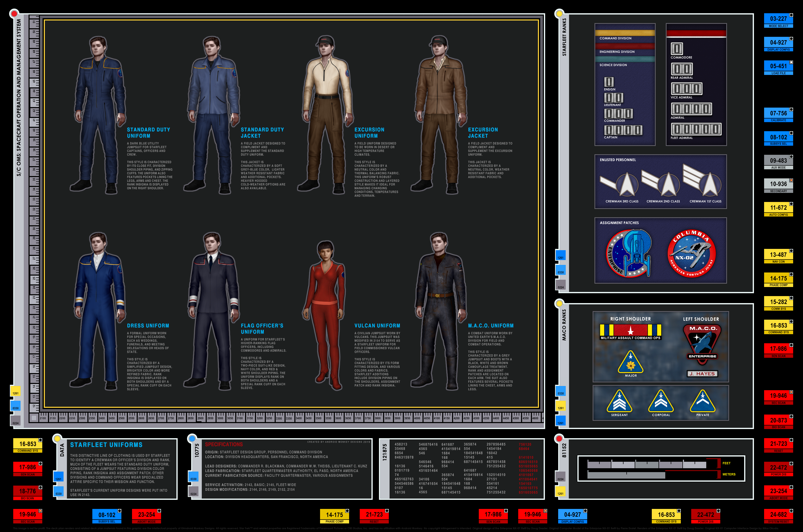The width and height of the screenshot is (803, 532).
Task: Click red circle indicator atop S/C OMS panel
Action: (x=14, y=14)
